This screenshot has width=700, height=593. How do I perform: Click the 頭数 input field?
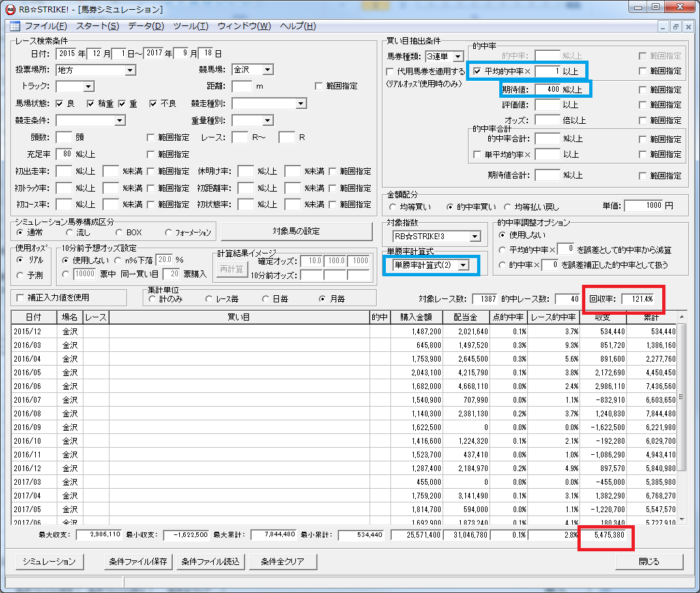pyautogui.click(x=64, y=137)
